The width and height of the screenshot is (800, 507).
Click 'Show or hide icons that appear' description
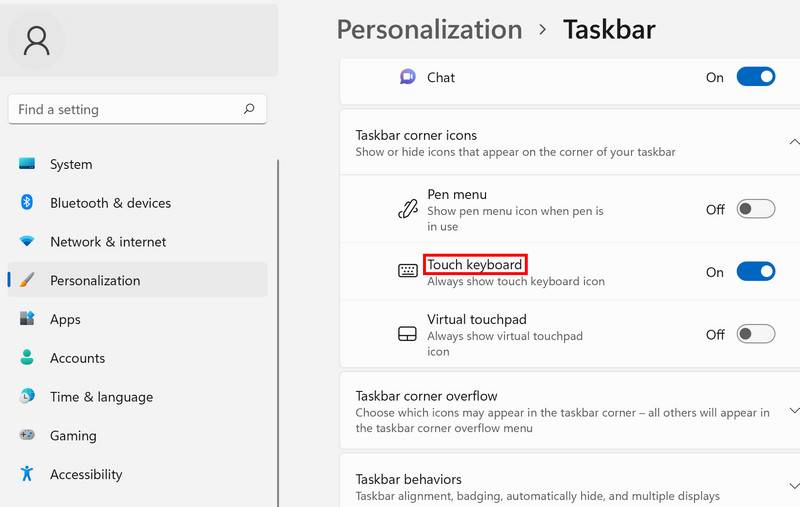[x=515, y=152]
